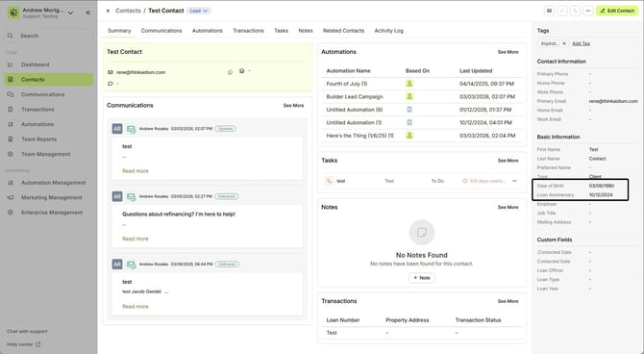Open the Related Contacts tab

[x=343, y=31]
